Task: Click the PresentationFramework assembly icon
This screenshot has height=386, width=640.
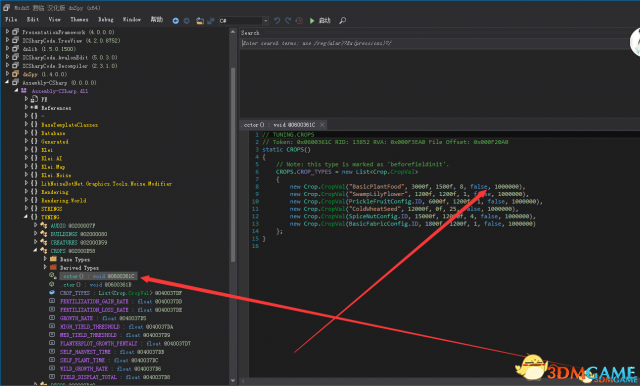Action: tap(16, 31)
